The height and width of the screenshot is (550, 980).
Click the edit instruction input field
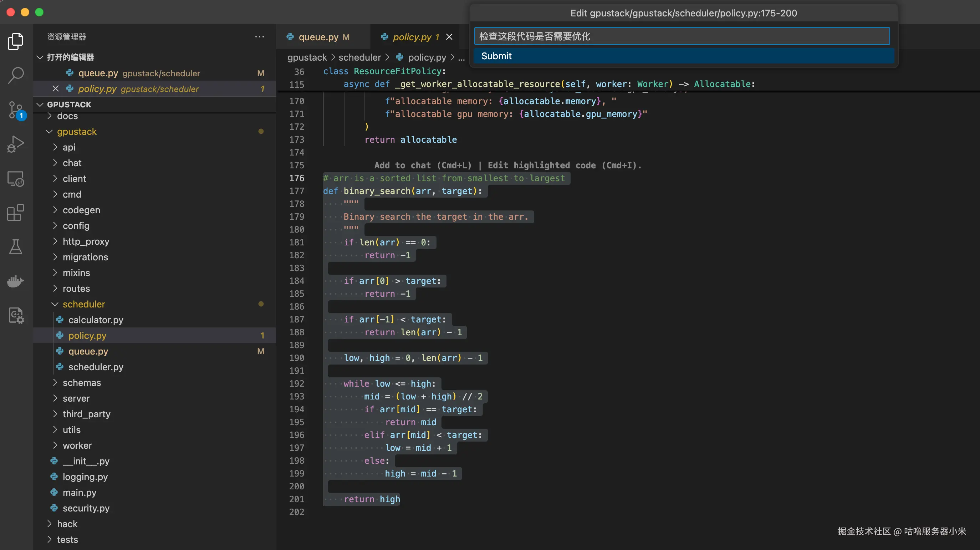tap(682, 36)
